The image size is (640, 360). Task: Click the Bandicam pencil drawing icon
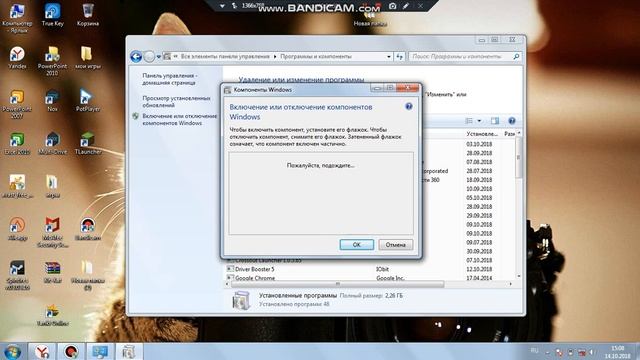[406, 6]
